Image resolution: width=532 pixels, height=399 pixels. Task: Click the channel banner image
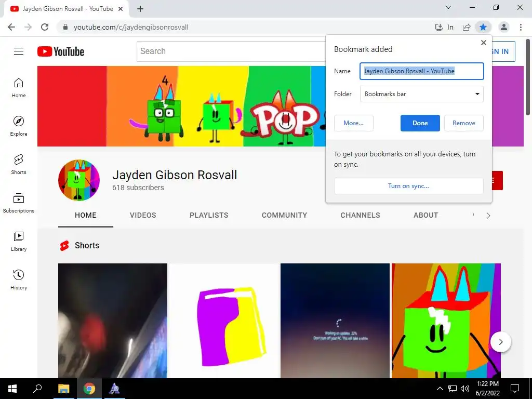click(x=181, y=106)
